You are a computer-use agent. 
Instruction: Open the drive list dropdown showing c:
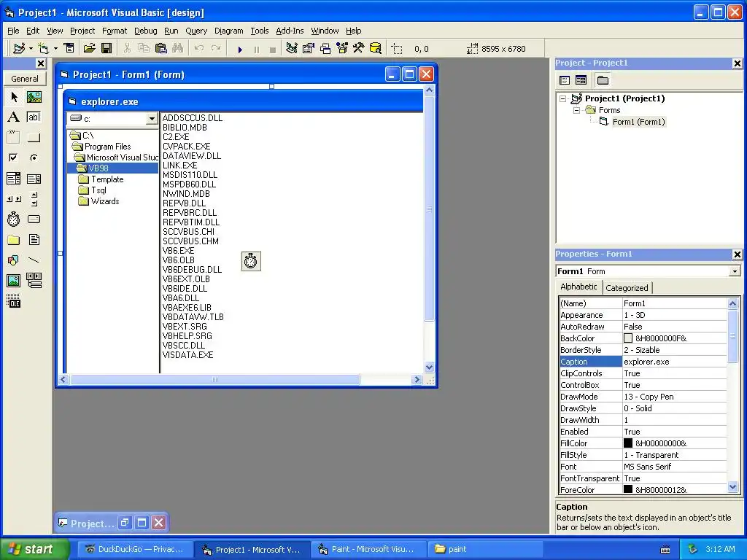tap(152, 119)
